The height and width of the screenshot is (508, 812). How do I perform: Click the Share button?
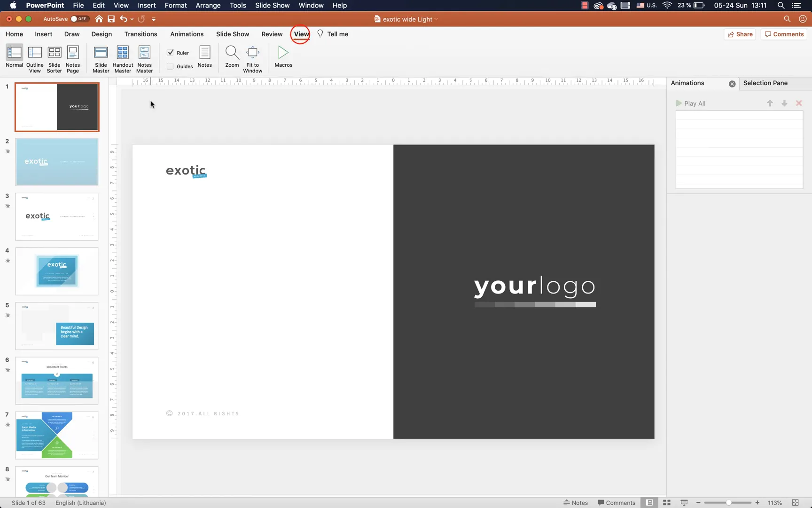coord(740,34)
